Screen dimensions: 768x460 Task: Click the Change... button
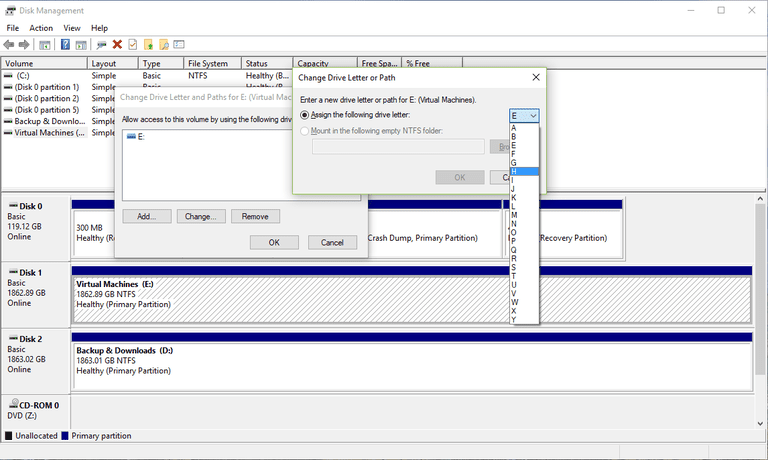201,217
